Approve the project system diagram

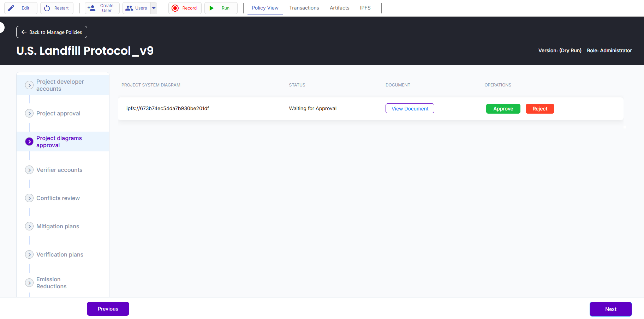(503, 109)
